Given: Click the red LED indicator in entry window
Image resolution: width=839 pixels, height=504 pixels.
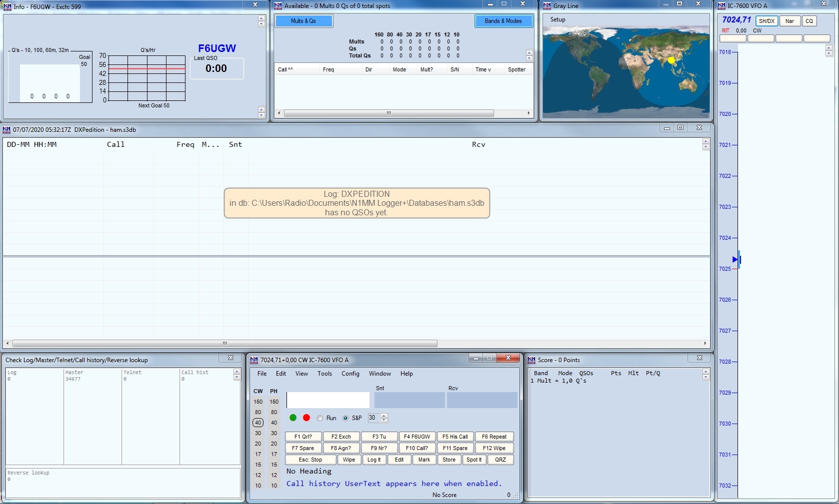Looking at the screenshot, I should pyautogui.click(x=306, y=418).
